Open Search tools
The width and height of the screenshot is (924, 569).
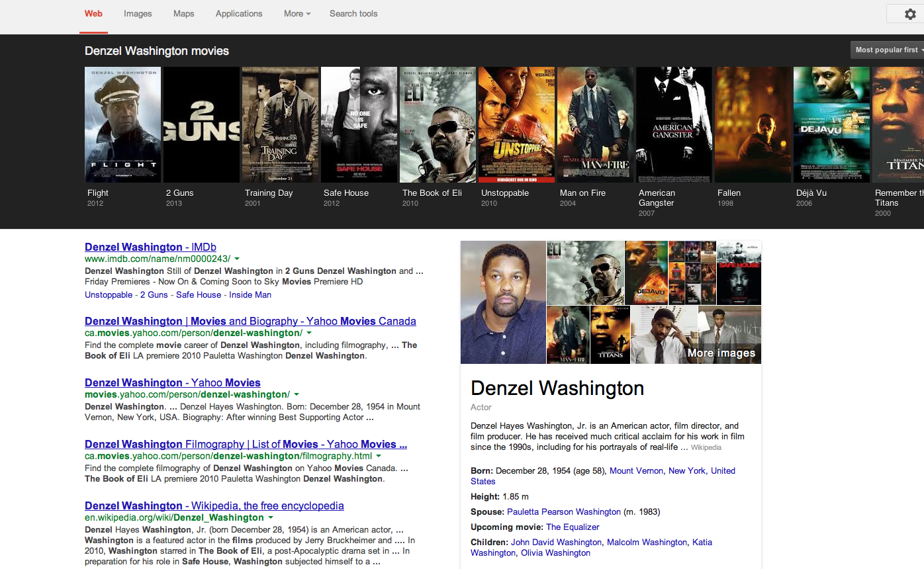tap(353, 13)
